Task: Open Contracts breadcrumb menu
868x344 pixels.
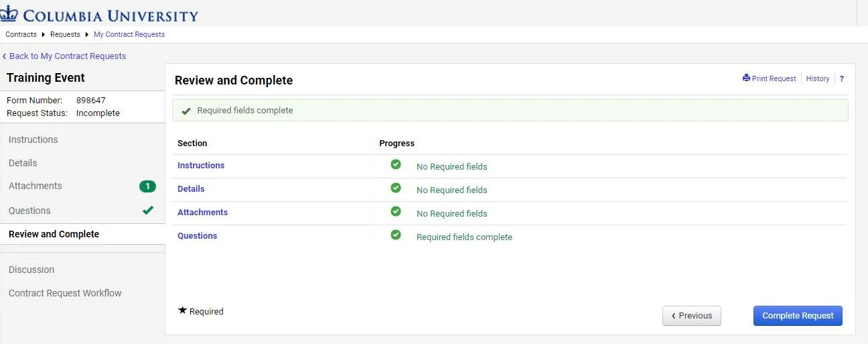Action: (x=21, y=34)
